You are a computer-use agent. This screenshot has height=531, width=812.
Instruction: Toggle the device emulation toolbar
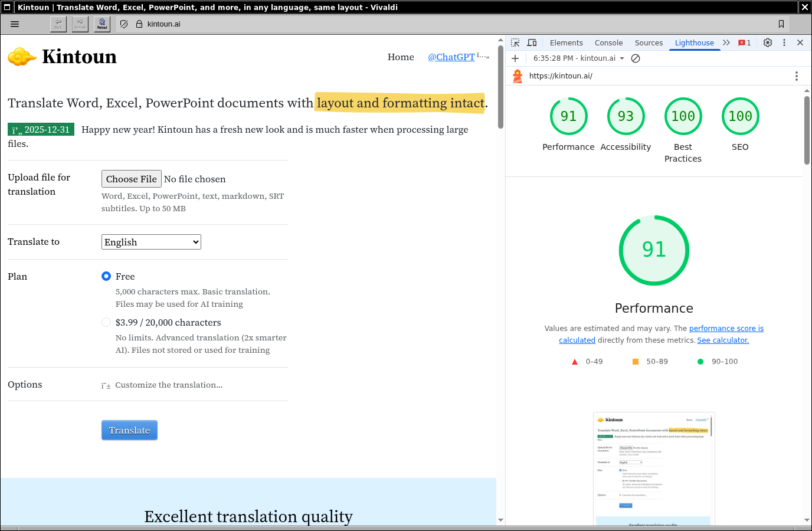(532, 42)
